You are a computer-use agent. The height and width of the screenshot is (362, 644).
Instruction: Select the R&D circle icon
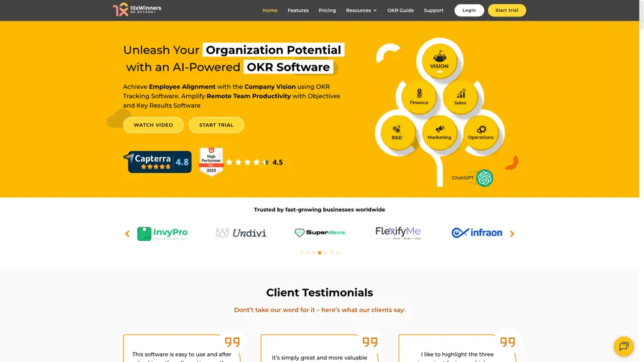[397, 132]
